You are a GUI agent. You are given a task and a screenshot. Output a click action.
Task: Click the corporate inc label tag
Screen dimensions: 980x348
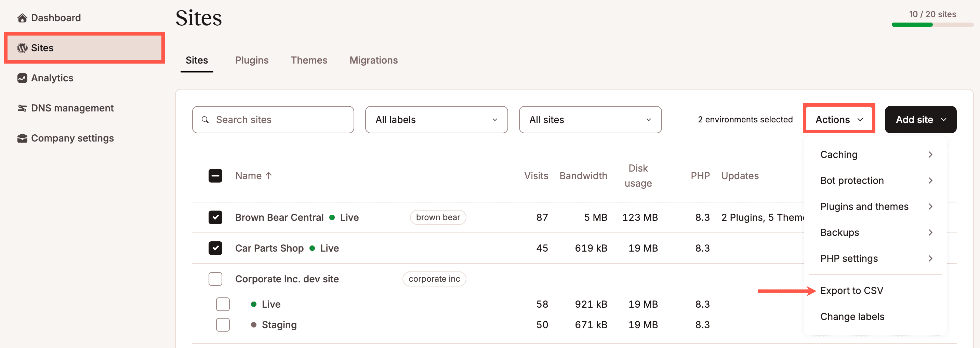pos(434,279)
